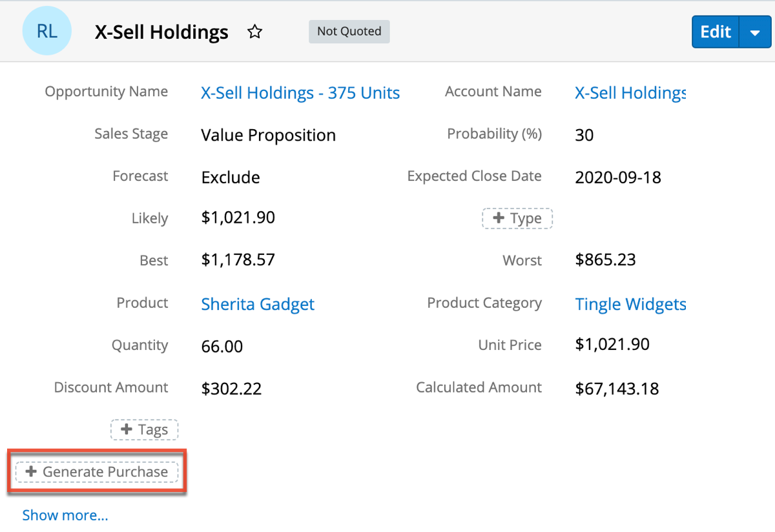Click the Expected Close Date 2020-09-18

coord(618,178)
